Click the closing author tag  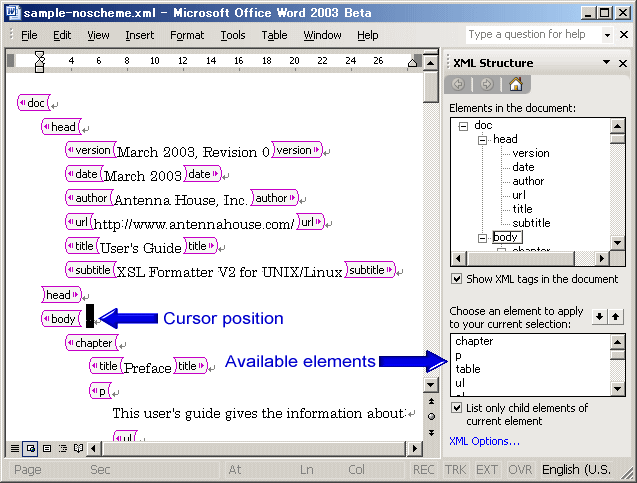(274, 198)
